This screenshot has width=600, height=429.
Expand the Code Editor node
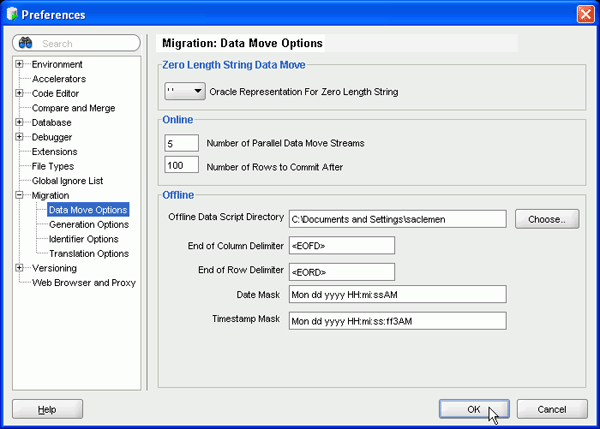point(19,93)
